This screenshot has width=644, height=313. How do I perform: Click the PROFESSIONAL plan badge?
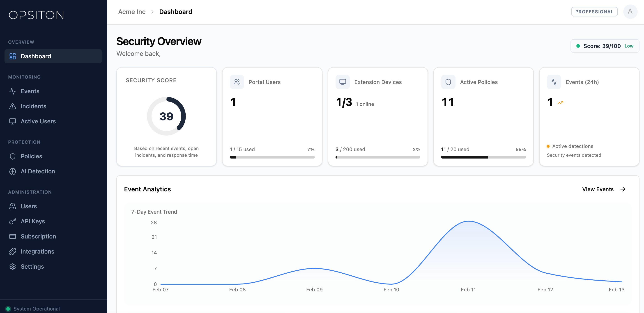(594, 12)
